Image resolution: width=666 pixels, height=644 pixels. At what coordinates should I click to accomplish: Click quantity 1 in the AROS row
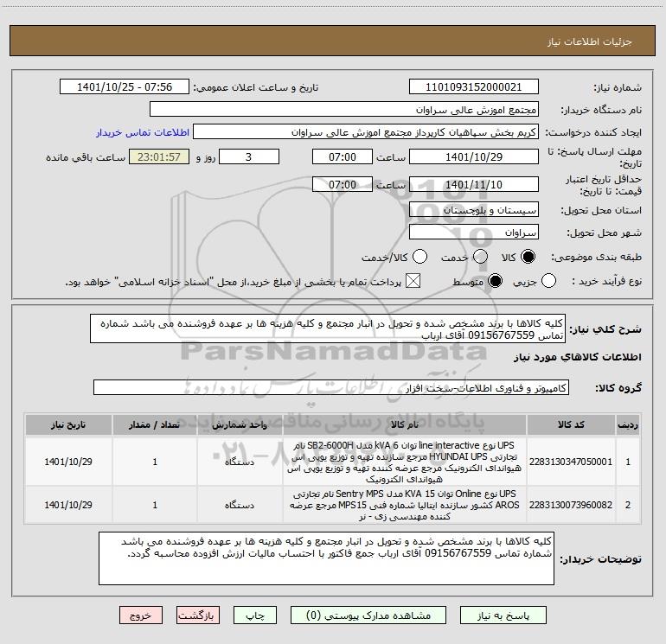[155, 505]
